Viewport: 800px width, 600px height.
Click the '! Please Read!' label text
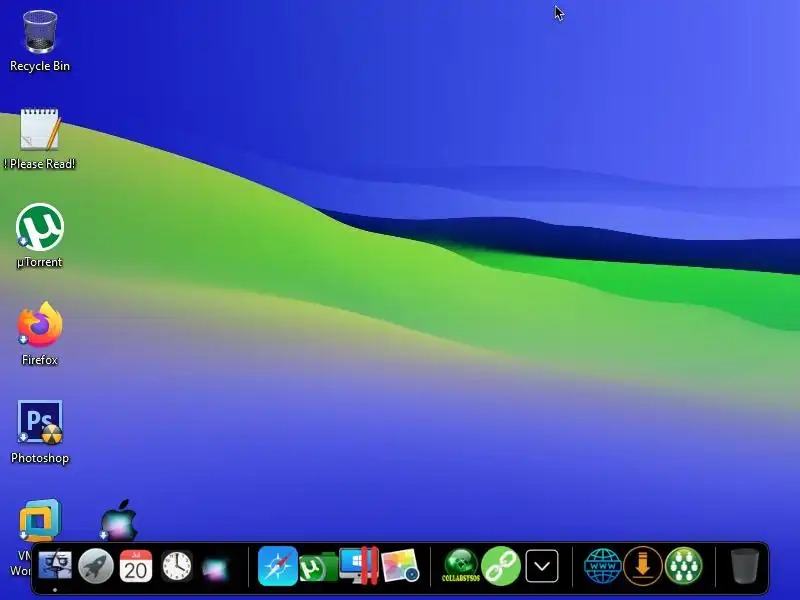40,164
